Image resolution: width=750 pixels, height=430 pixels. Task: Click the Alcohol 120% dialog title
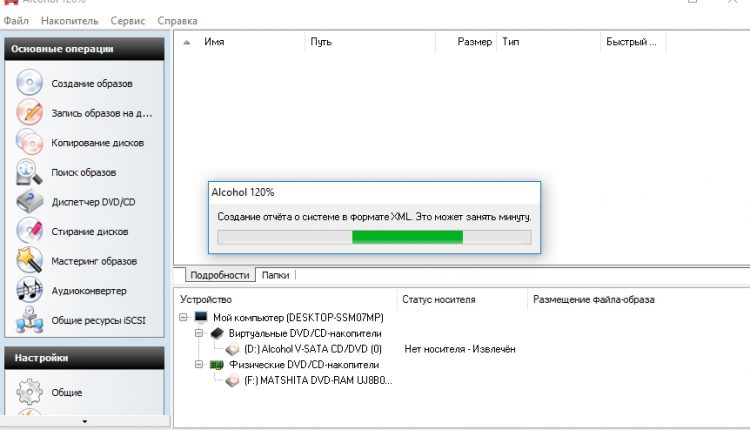click(x=243, y=192)
